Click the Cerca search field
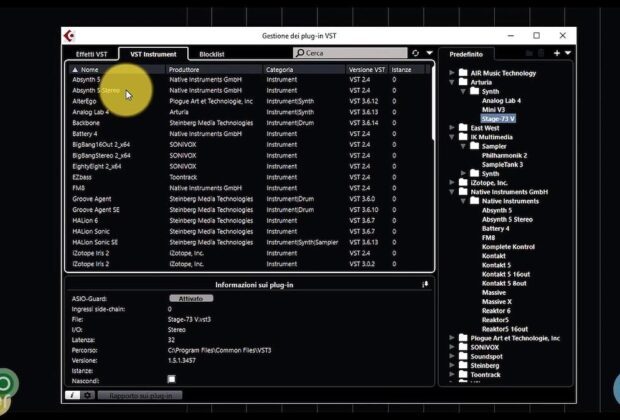Viewport: 620px width, 420px height. tap(350, 53)
